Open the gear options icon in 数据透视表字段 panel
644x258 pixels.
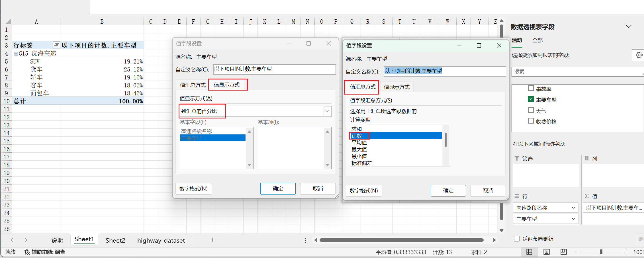click(639, 55)
